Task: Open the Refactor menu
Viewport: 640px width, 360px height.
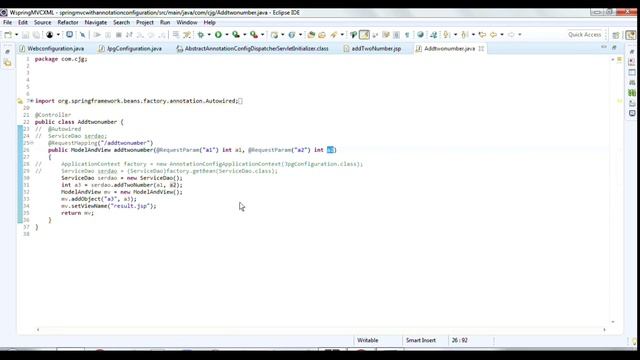Action: [x=68, y=22]
